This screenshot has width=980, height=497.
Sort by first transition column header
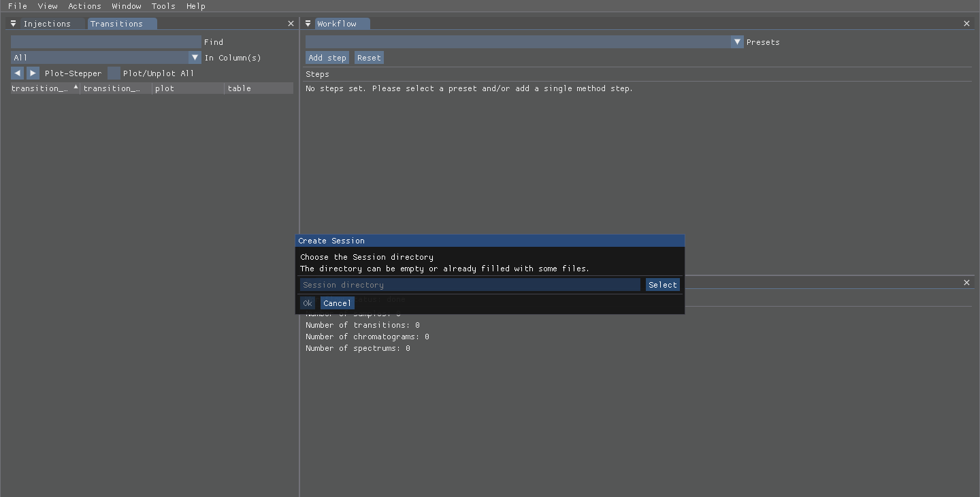45,88
